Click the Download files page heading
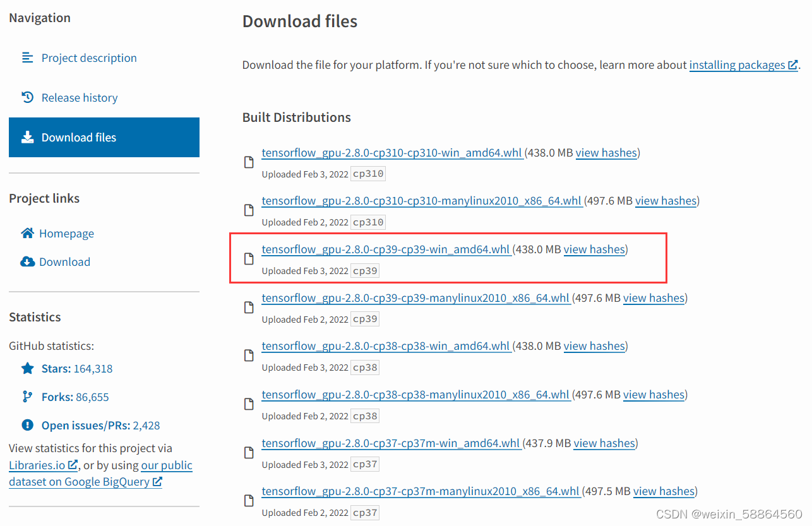This screenshot has width=812, height=526. tap(300, 21)
